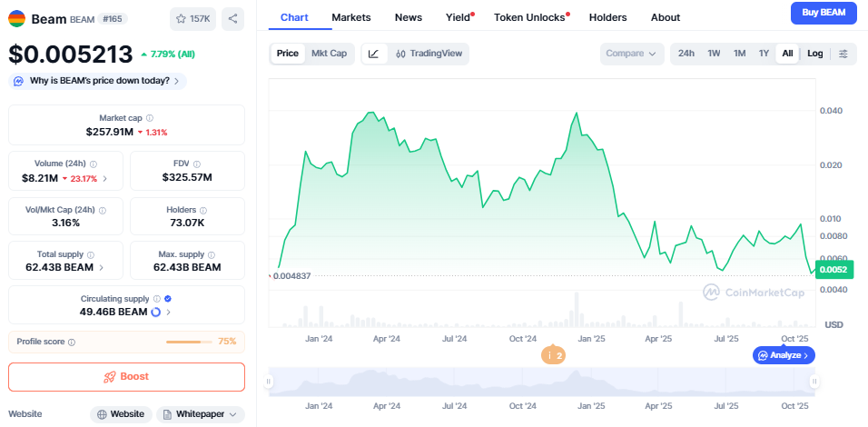Set chart range to All
The width and height of the screenshot is (868, 427).
(787, 54)
